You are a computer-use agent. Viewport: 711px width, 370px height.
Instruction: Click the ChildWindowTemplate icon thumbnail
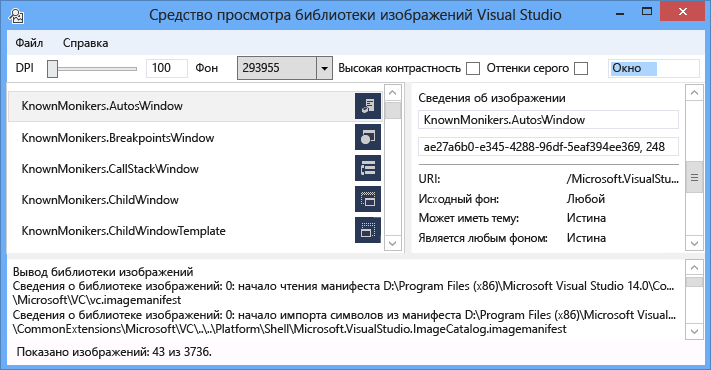click(x=368, y=230)
